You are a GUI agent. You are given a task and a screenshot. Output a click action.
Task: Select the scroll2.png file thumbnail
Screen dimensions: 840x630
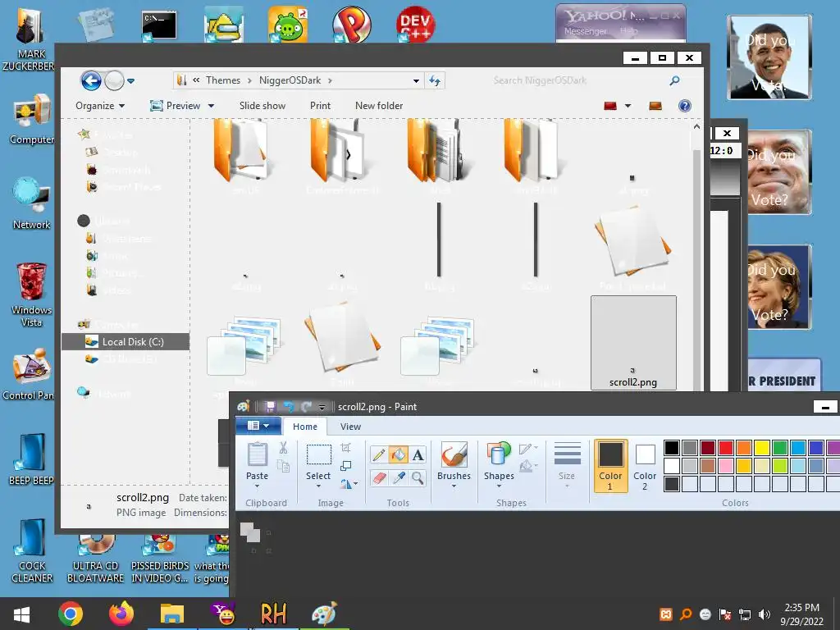[633, 343]
